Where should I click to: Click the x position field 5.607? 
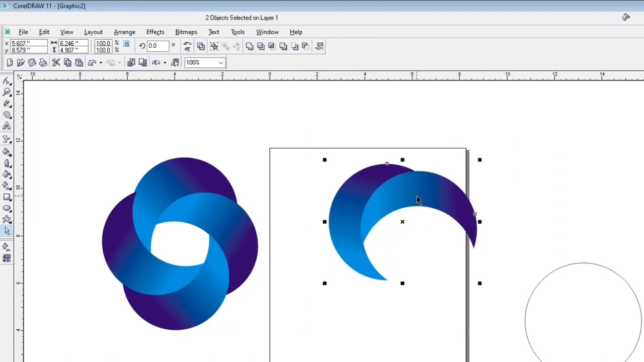click(29, 43)
